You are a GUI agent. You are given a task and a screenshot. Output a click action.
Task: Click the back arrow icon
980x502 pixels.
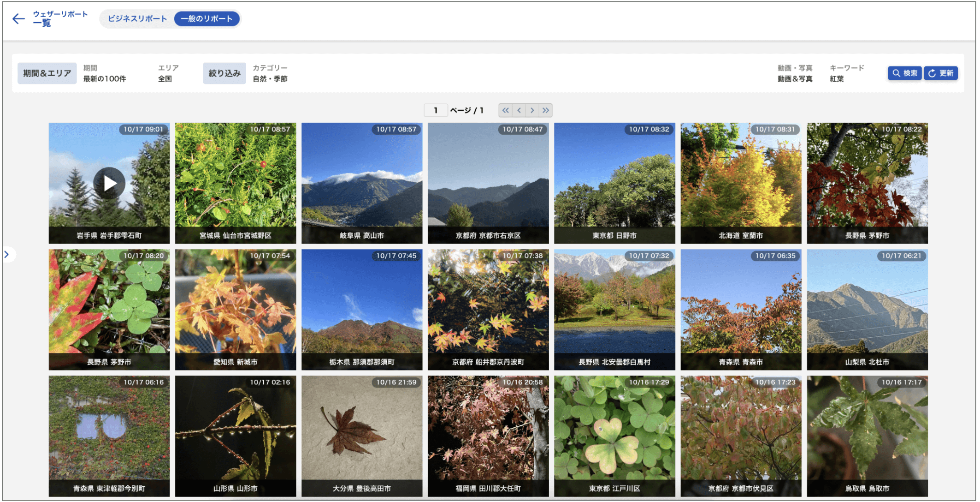click(18, 19)
